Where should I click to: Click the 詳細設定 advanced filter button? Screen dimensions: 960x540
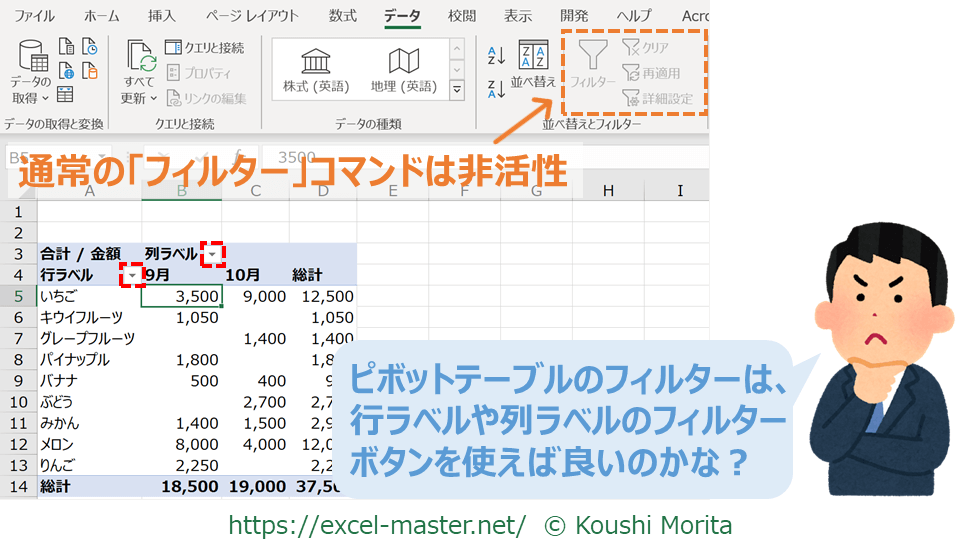click(656, 98)
